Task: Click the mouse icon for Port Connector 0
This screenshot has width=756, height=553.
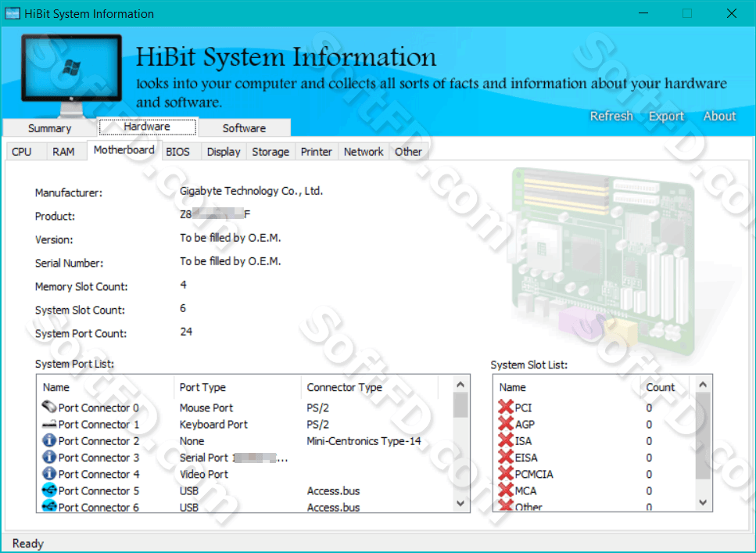Action: tap(49, 407)
